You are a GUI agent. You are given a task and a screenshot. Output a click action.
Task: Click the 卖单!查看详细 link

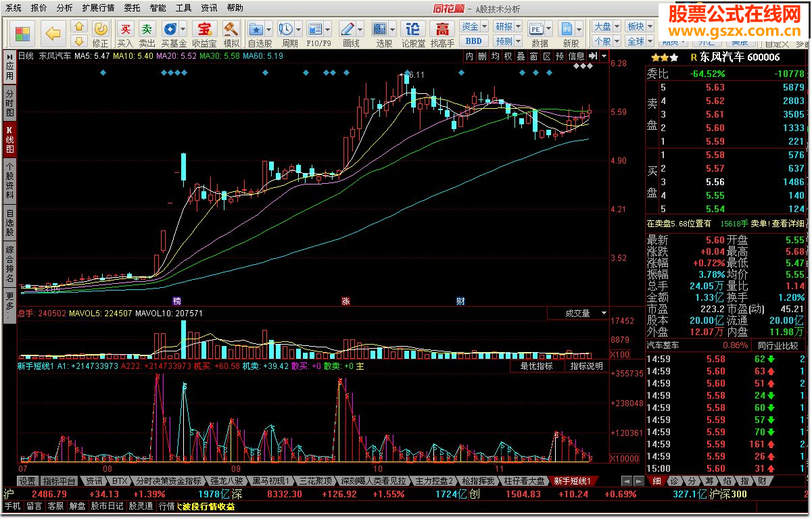click(776, 224)
